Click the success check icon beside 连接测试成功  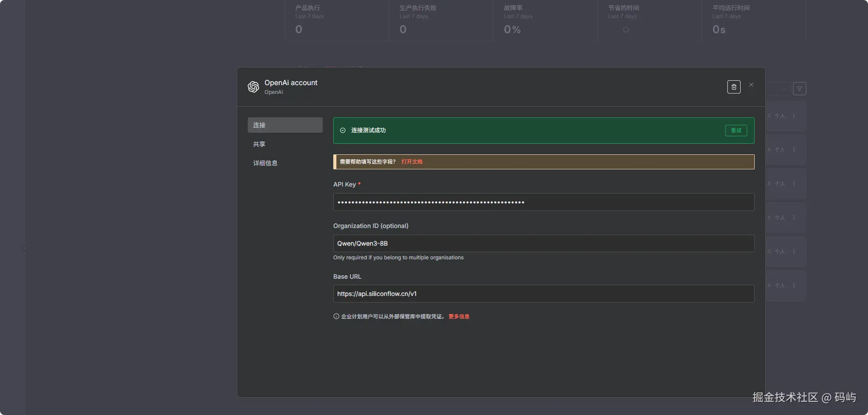[343, 131]
